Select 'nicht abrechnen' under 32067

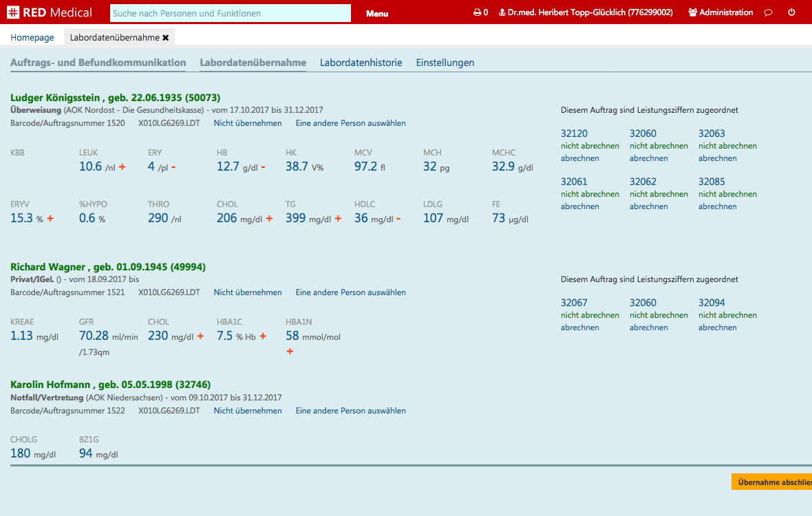tap(590, 315)
